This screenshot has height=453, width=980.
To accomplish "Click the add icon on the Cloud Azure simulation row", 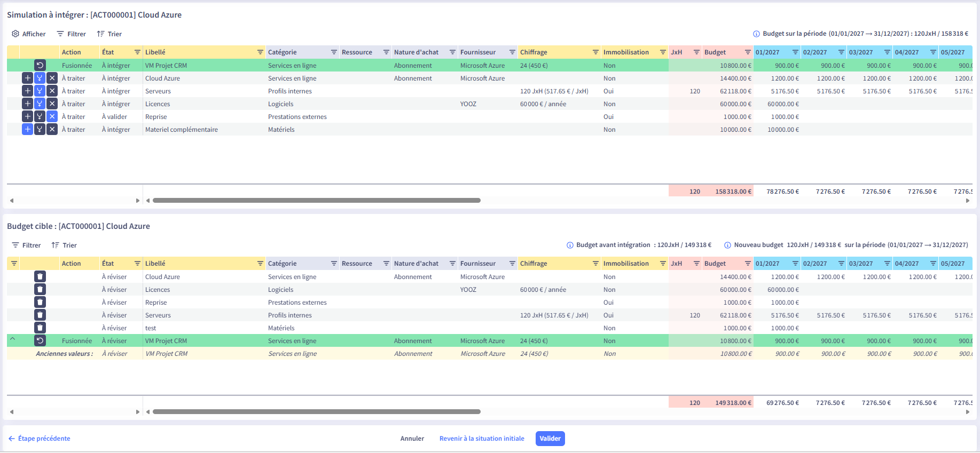I will [27, 78].
